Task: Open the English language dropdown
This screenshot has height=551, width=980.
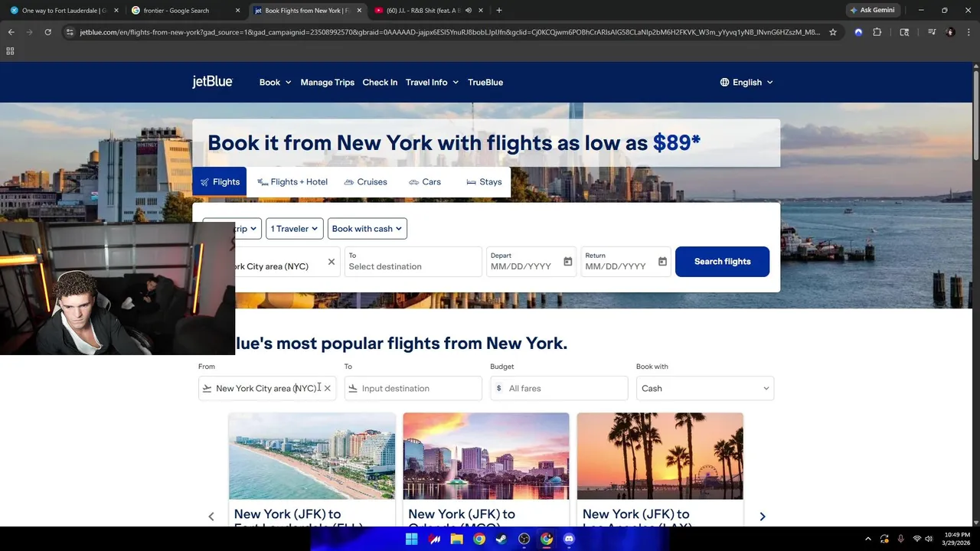Action: pos(746,82)
